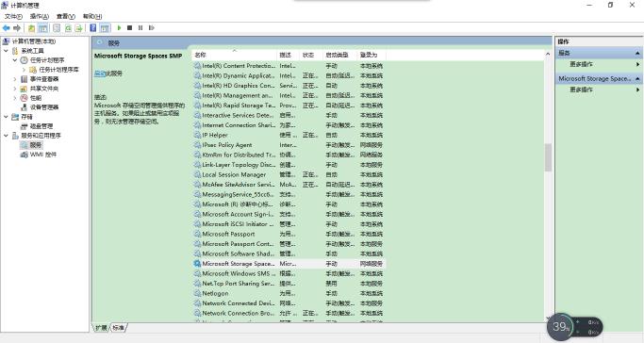
Task: Sort by the 状态 column header
Action: [x=311, y=55]
